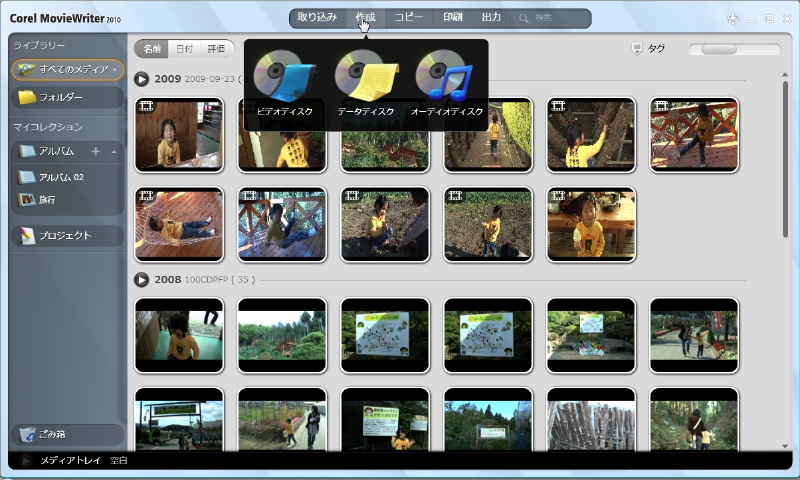The width and height of the screenshot is (800, 480).
Task: Collapse the 2009 group with its arrow
Action: tap(142, 78)
